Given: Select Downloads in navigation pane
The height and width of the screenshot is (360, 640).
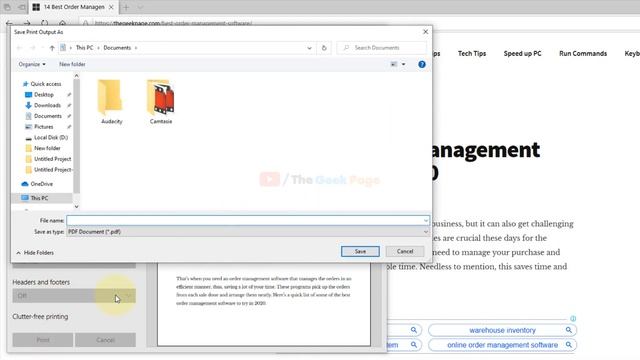Looking at the screenshot, I should (x=47, y=105).
